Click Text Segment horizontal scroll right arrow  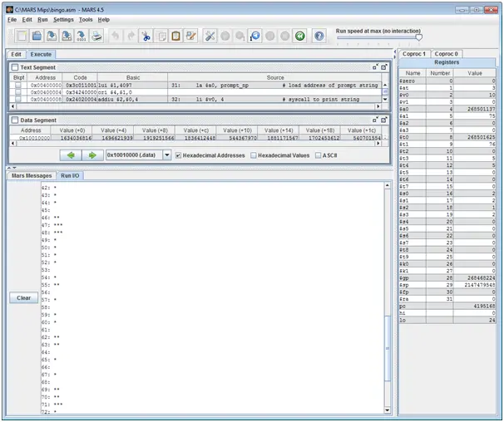(378, 106)
